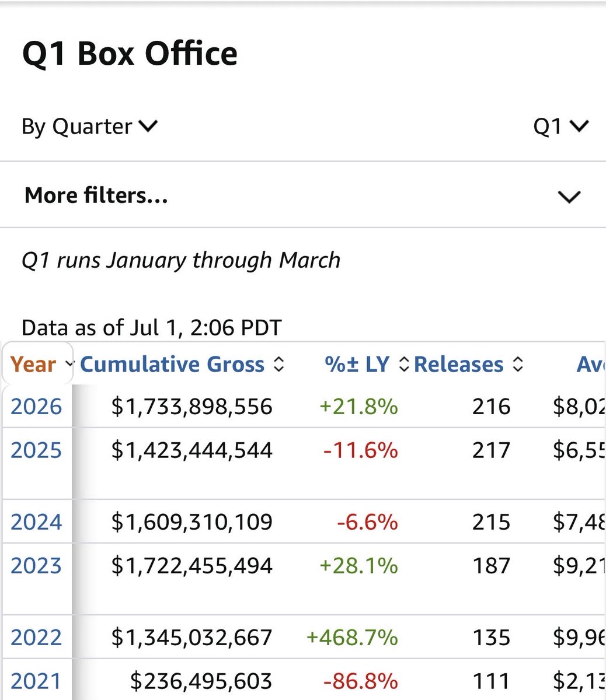This screenshot has width=606, height=700.
Task: Select gross value $236,495,603
Action: point(201,681)
